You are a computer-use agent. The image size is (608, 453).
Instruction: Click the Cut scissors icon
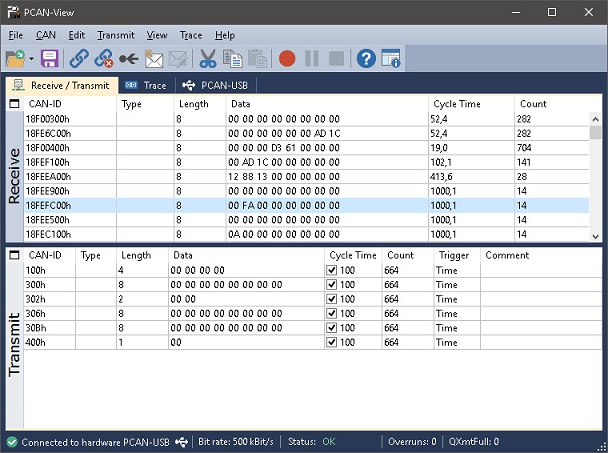click(x=207, y=59)
